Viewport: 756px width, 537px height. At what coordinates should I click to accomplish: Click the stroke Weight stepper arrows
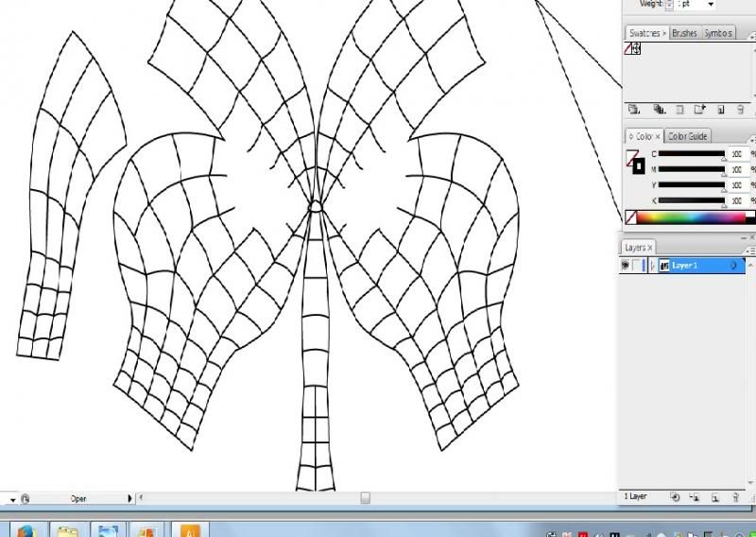(x=669, y=5)
